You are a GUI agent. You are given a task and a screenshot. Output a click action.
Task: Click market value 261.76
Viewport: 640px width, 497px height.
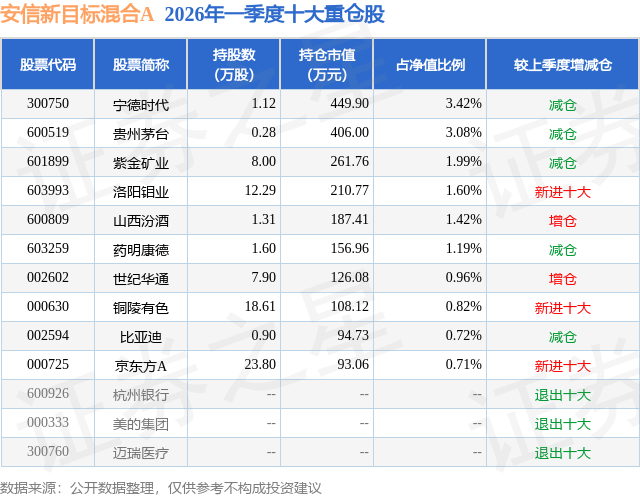coord(349,161)
